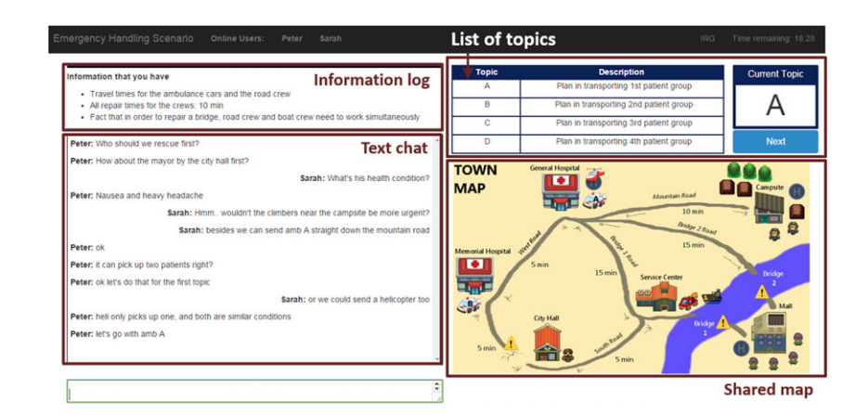Select Topic B row in topics list
The width and height of the screenshot is (868, 415).
click(587, 105)
